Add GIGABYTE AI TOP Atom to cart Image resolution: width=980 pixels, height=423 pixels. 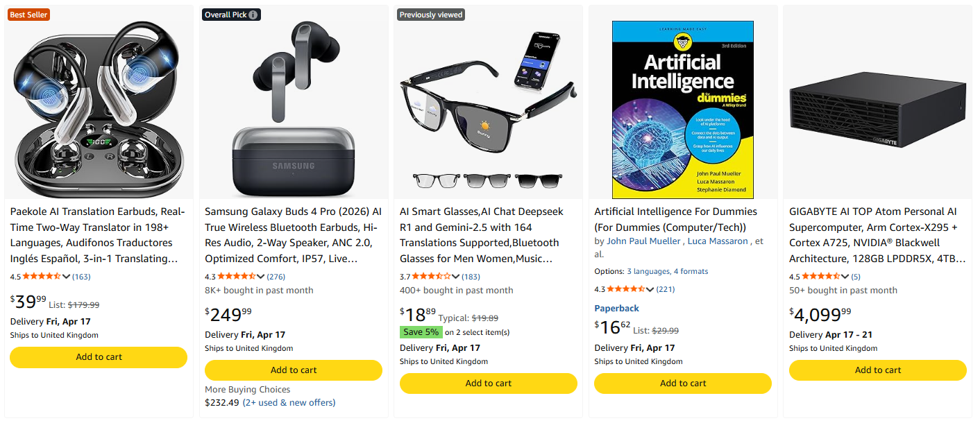878,370
